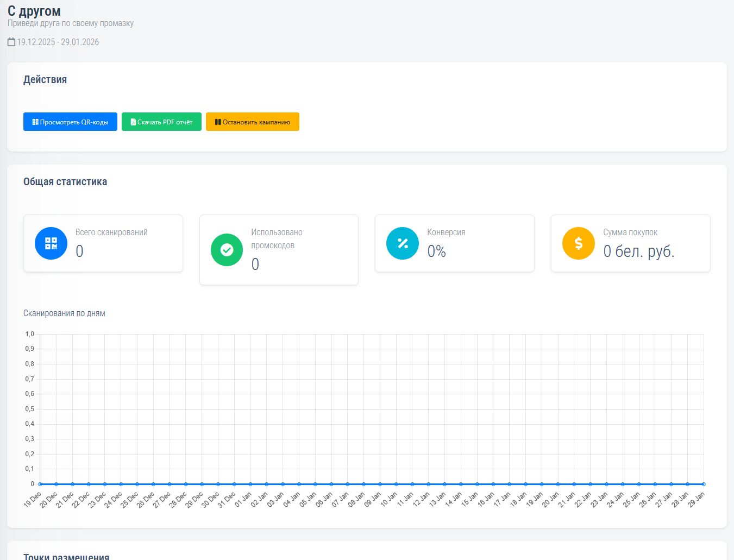
Task: Click the green checkmark promo codes icon
Action: [227, 250]
